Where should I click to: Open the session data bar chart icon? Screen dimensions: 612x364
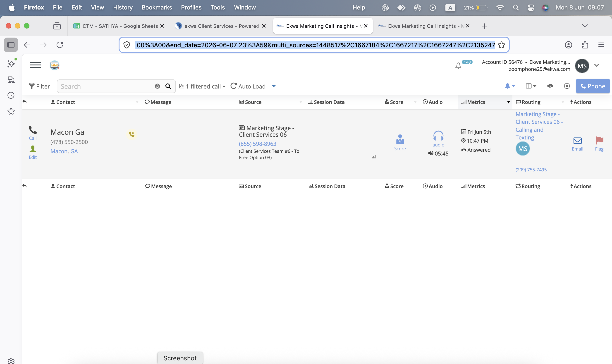(374, 157)
